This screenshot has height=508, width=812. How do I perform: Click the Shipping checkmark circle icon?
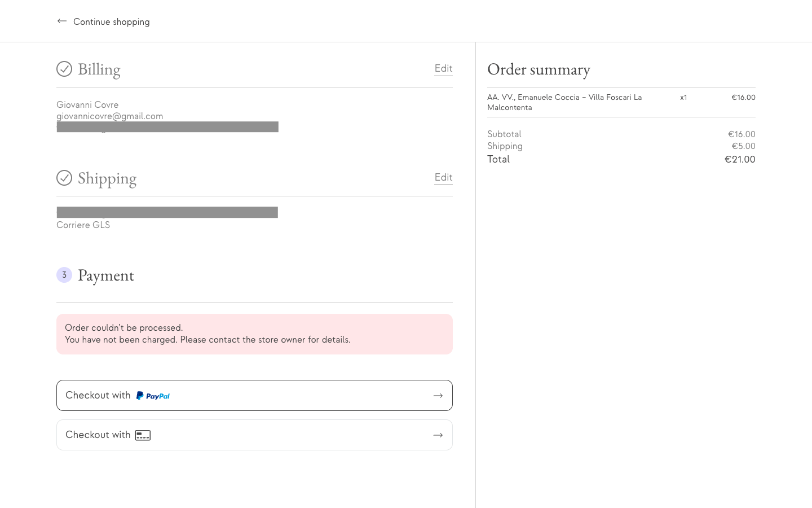(64, 178)
